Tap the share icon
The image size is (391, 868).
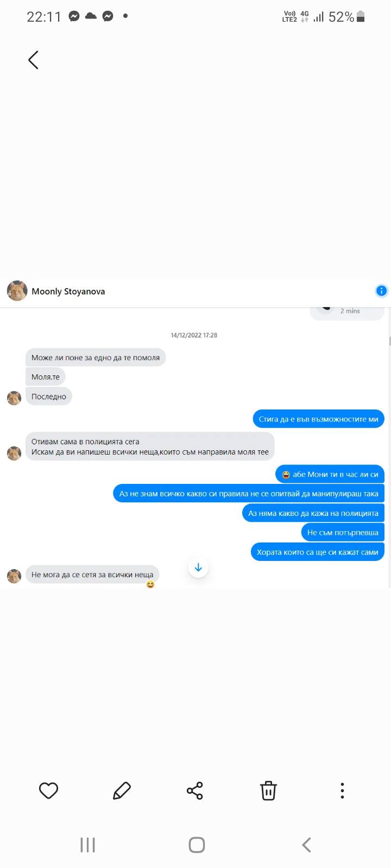(x=195, y=790)
